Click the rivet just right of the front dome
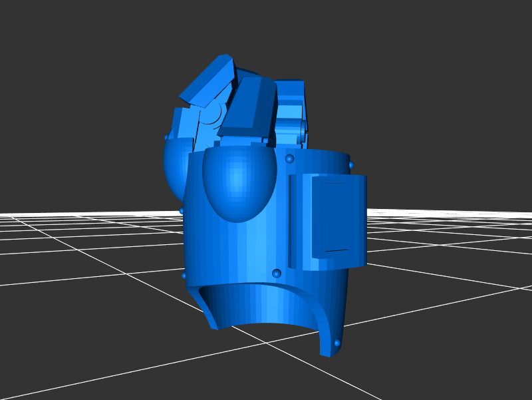 290,159
